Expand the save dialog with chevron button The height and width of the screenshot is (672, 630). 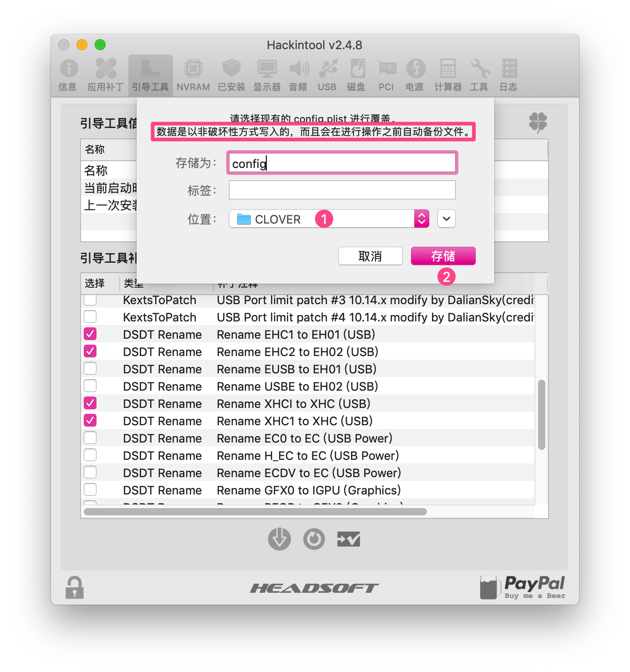point(447,219)
